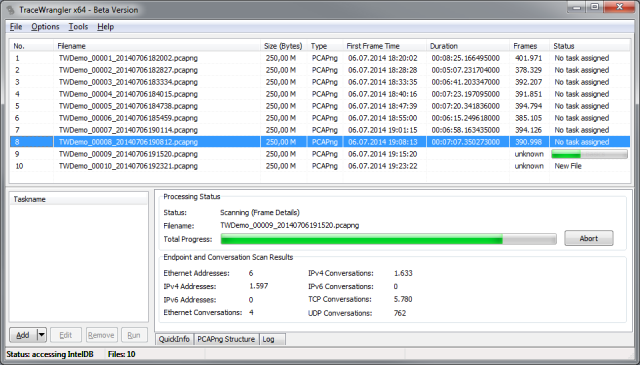Click the Remove task button
The image size is (640, 365).
[101, 335]
